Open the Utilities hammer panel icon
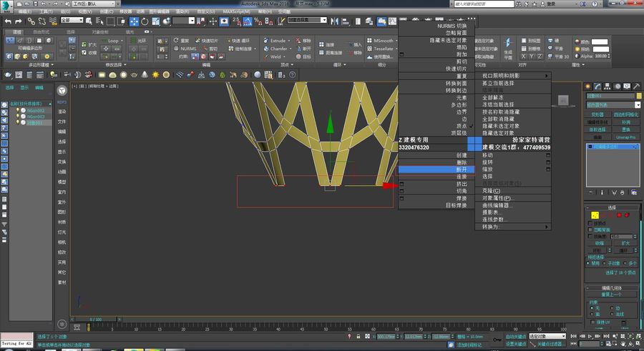644x351 pixels. (x=636, y=86)
